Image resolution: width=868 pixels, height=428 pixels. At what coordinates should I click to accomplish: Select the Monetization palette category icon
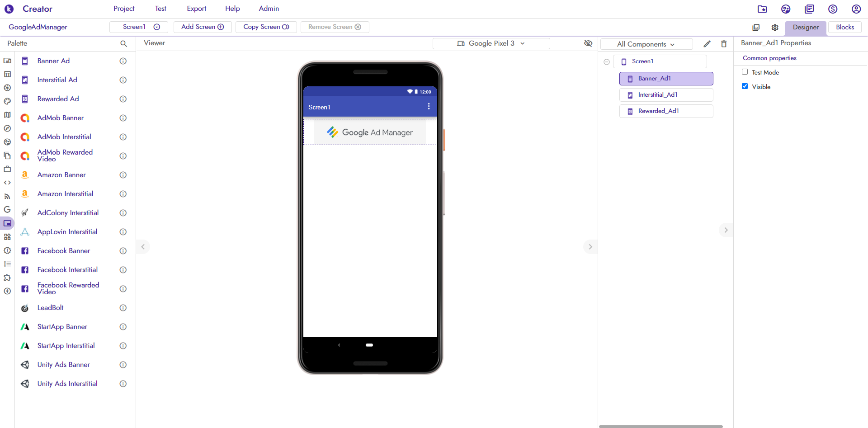pos(7,223)
